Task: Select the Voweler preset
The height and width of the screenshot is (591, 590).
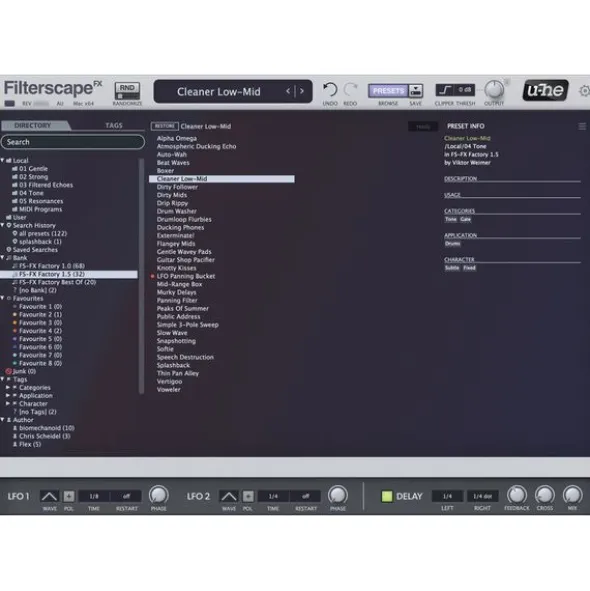Action: click(x=169, y=389)
